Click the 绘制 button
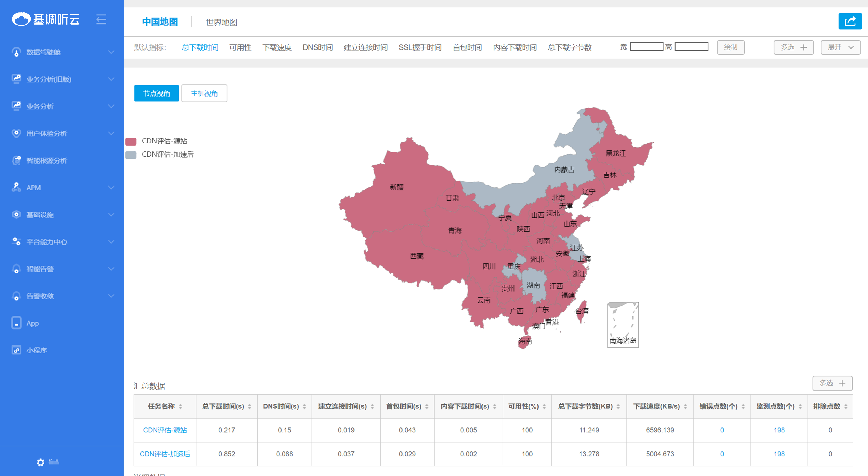 click(x=730, y=47)
